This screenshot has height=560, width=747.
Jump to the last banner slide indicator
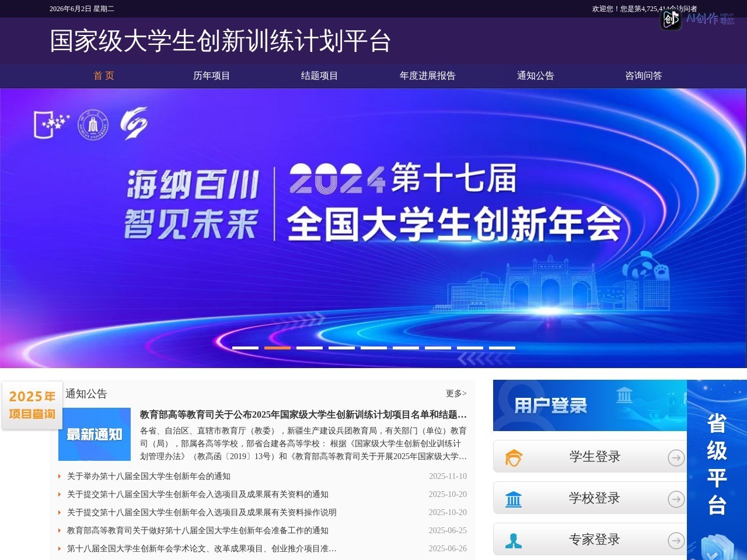point(502,348)
